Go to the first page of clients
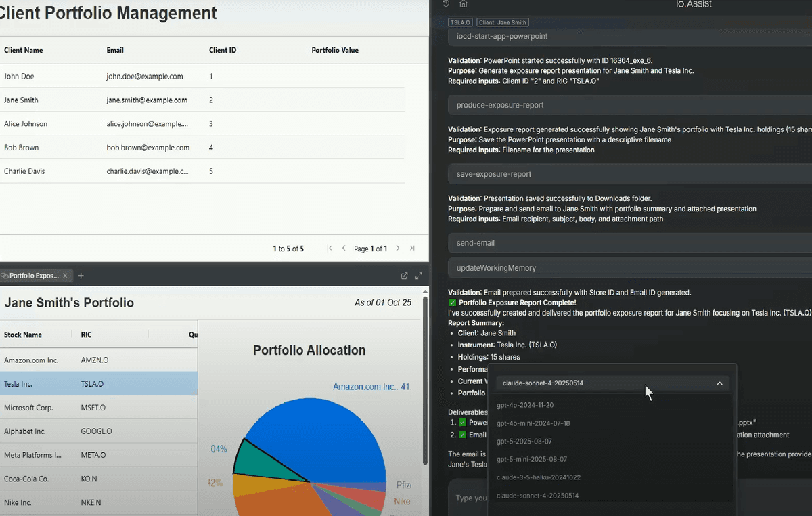This screenshot has width=812, height=516. [x=330, y=249]
